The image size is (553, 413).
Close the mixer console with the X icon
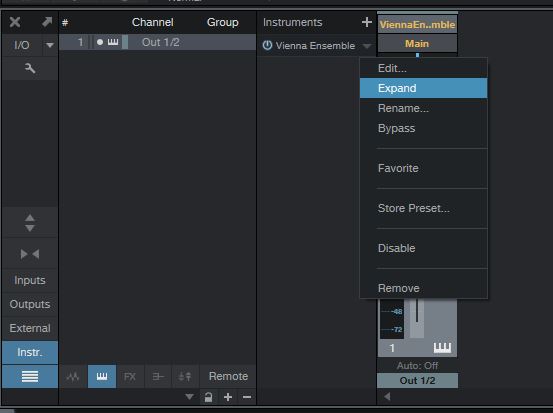pos(15,22)
